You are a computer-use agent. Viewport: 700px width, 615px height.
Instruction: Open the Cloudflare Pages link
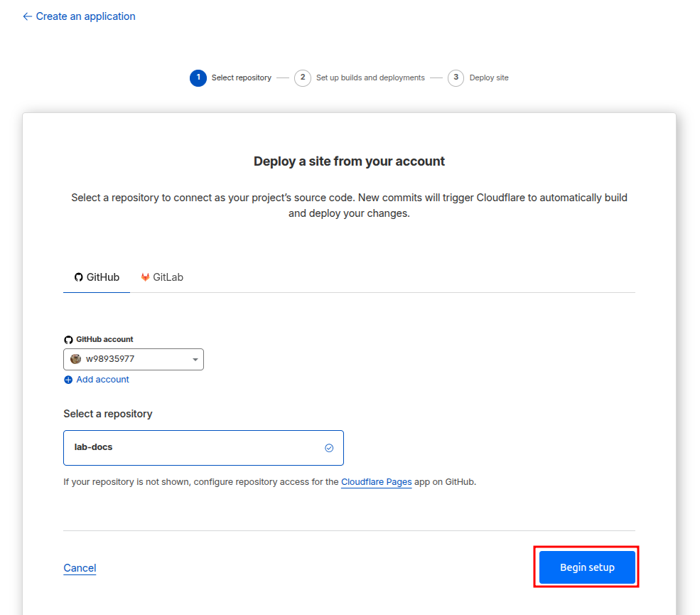[376, 481]
